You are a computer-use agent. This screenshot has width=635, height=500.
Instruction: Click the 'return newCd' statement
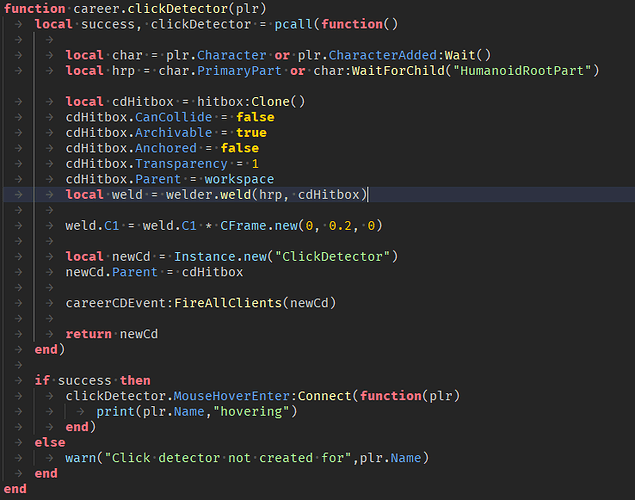pos(112,334)
